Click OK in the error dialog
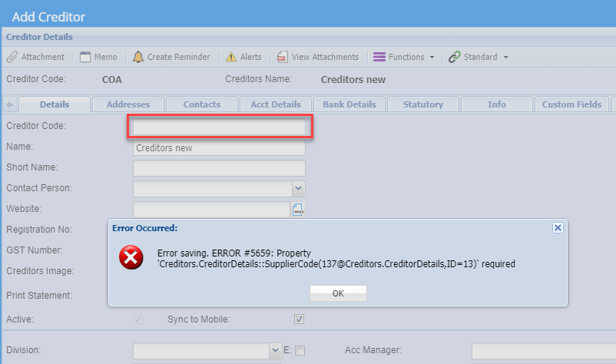Viewport: 616px width, 364px height. [338, 293]
